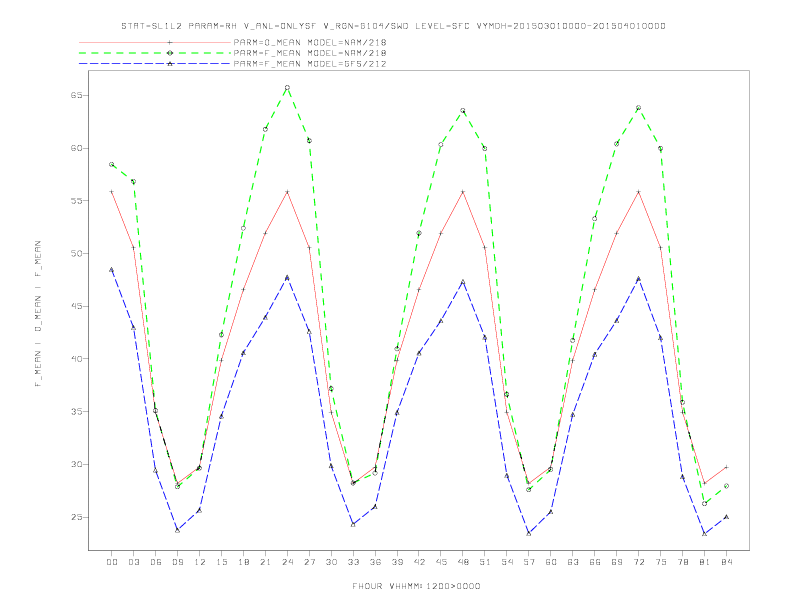Click the y-axis tick label 40

pyautogui.click(x=77, y=359)
